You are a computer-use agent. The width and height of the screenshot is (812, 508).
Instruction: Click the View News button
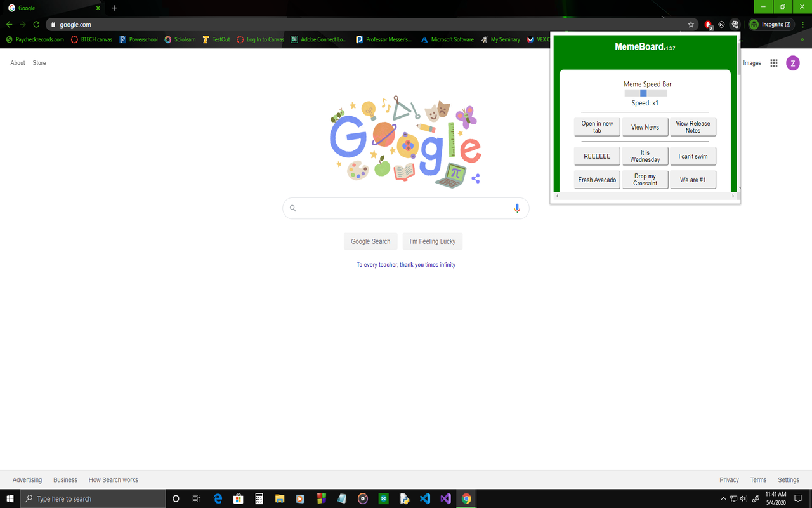point(645,127)
